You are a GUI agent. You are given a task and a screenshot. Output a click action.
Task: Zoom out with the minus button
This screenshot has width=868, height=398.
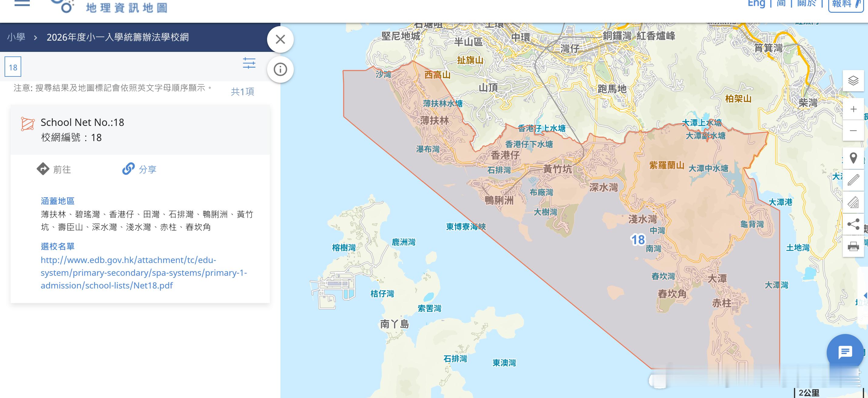point(853,131)
